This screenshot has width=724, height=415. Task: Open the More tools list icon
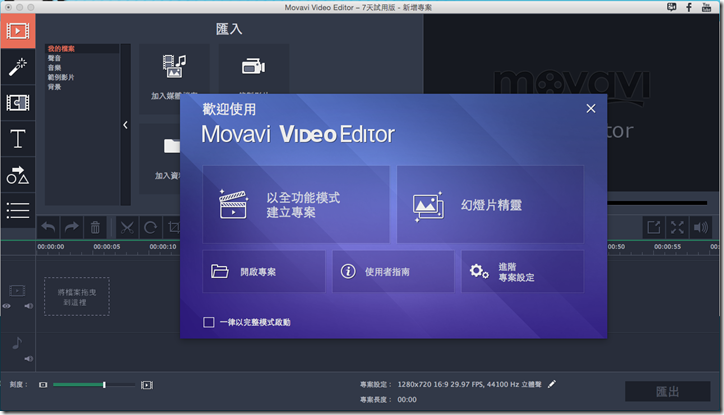18,211
